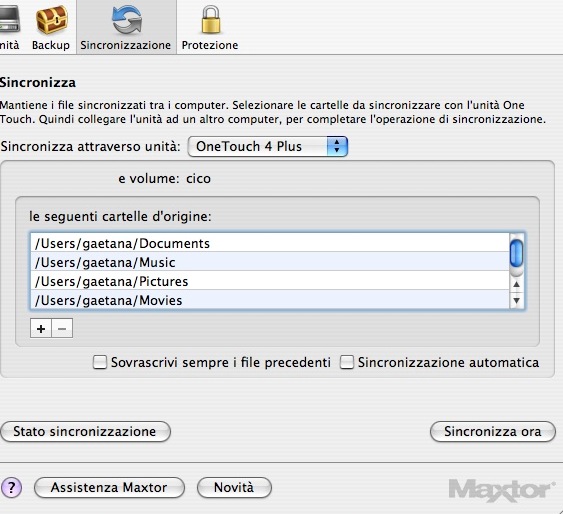Remove a folder with the minus button
This screenshot has width=563, height=514.
click(62, 328)
